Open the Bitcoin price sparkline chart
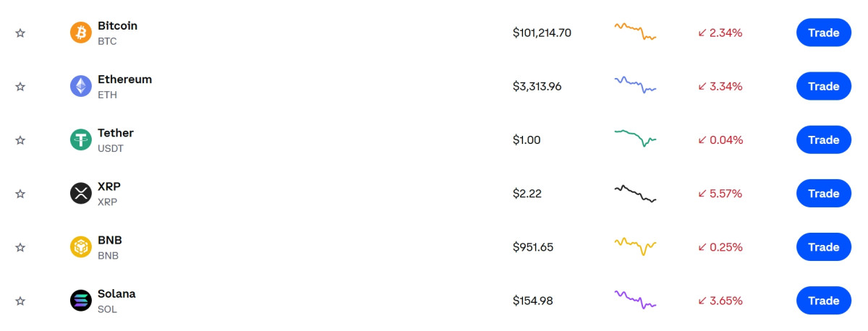Image resolution: width=868 pixels, height=331 pixels. click(635, 31)
